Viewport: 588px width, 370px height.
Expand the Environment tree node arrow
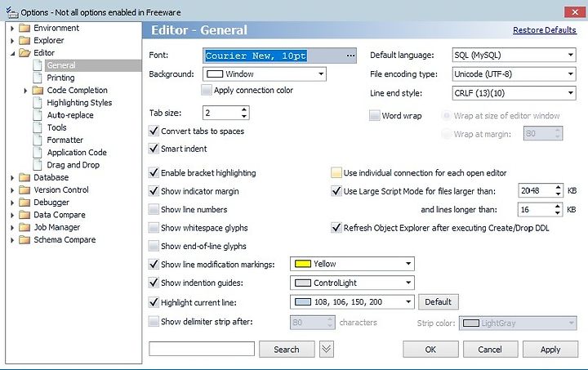click(12, 29)
